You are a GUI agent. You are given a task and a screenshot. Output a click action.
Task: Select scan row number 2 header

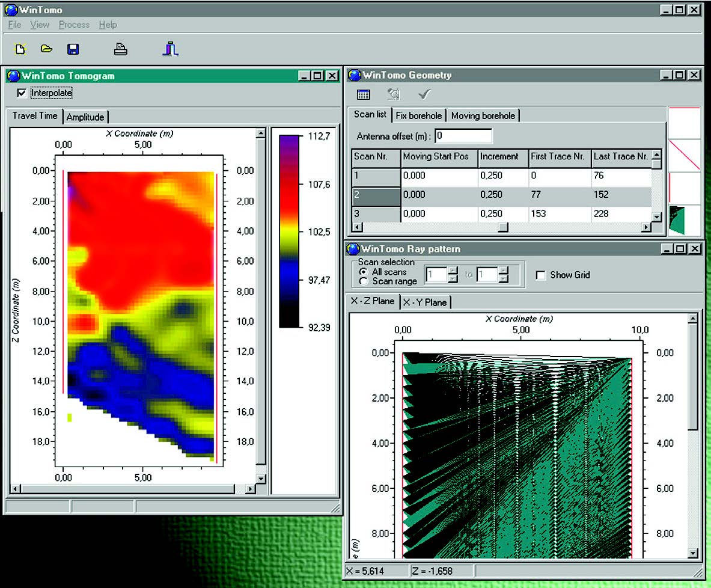tap(376, 196)
